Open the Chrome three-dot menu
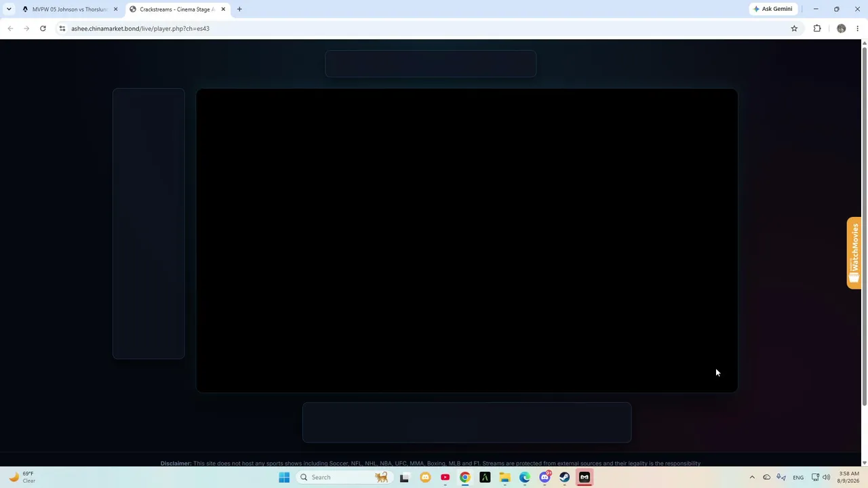Screen dimensions: 868x488 [x=858, y=28]
